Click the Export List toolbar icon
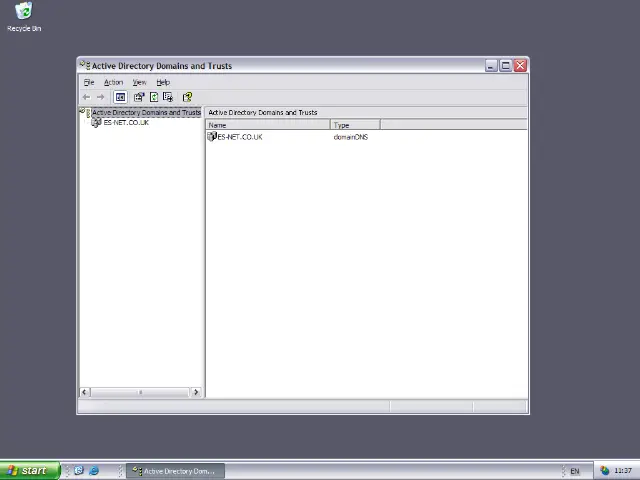The width and height of the screenshot is (640, 480). tap(168, 97)
